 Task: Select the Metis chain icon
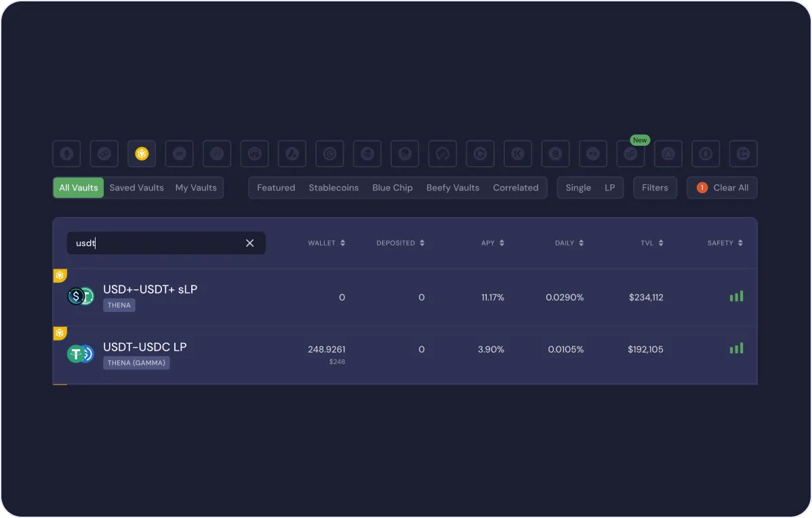(442, 154)
